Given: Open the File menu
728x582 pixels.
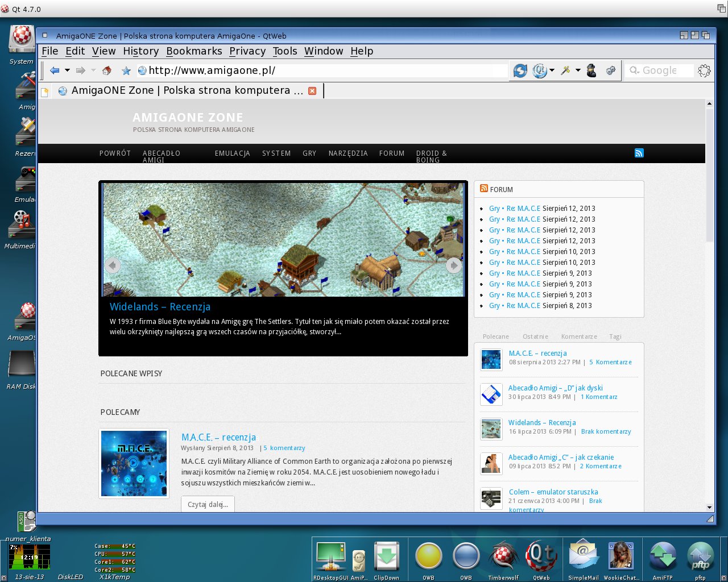Looking at the screenshot, I should [50, 51].
